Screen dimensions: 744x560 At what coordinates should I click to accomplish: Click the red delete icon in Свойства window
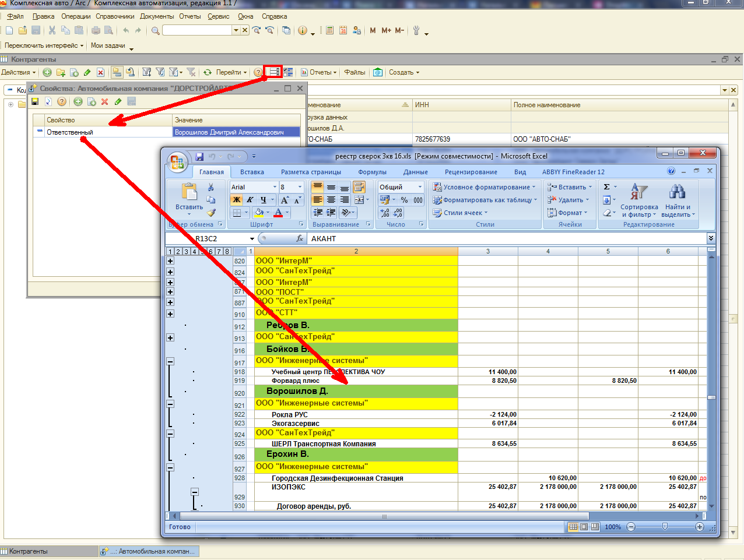point(105,102)
